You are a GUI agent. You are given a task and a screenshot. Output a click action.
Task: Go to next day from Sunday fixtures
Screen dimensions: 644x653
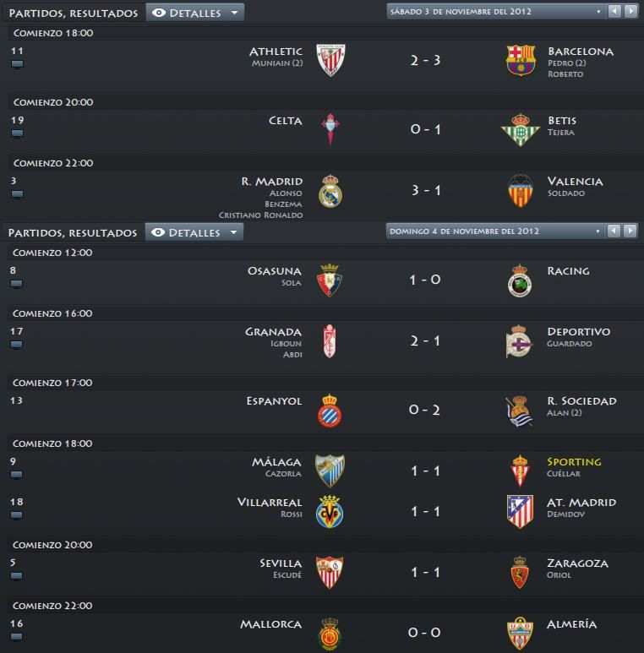coord(630,231)
